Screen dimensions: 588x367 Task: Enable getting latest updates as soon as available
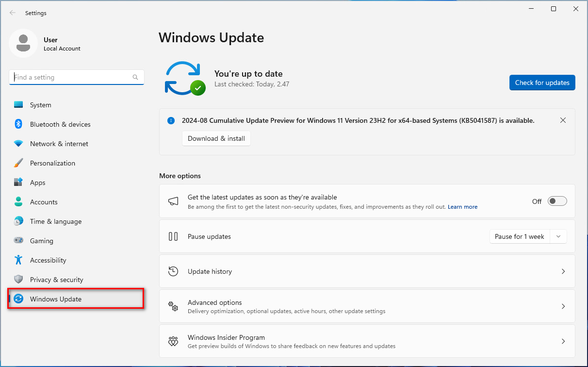coord(557,200)
